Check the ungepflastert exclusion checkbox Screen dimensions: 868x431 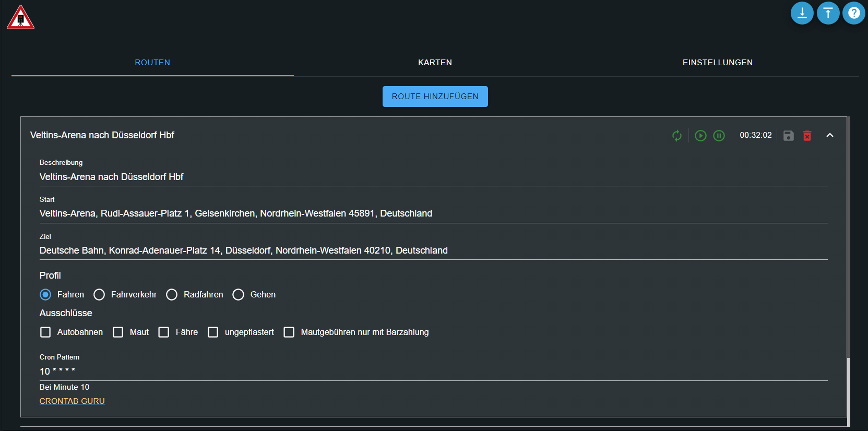tap(213, 332)
